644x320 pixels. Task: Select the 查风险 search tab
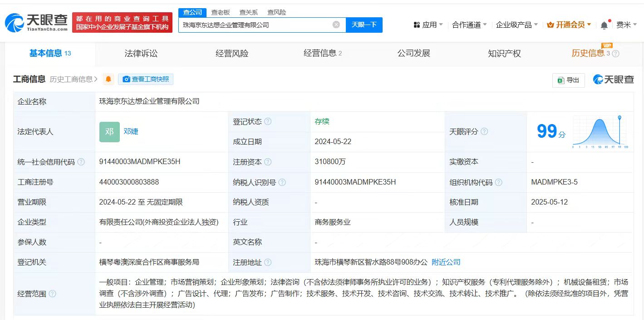tap(276, 12)
